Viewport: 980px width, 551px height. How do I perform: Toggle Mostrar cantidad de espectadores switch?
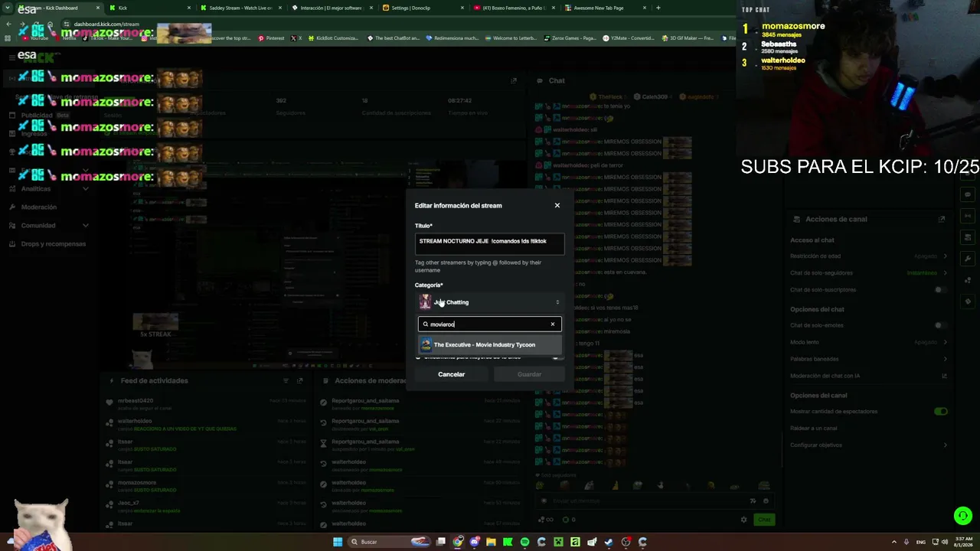coord(941,412)
